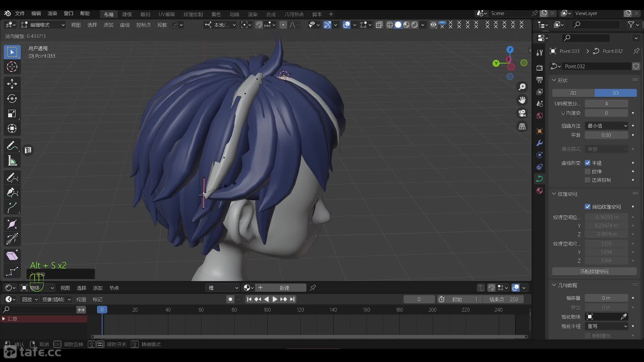Select the Cursor tool
Screen dimensions: 644x362
point(12,67)
